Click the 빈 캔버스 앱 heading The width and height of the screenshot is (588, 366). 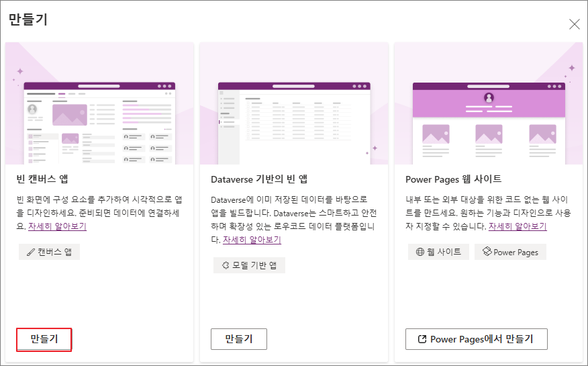42,179
